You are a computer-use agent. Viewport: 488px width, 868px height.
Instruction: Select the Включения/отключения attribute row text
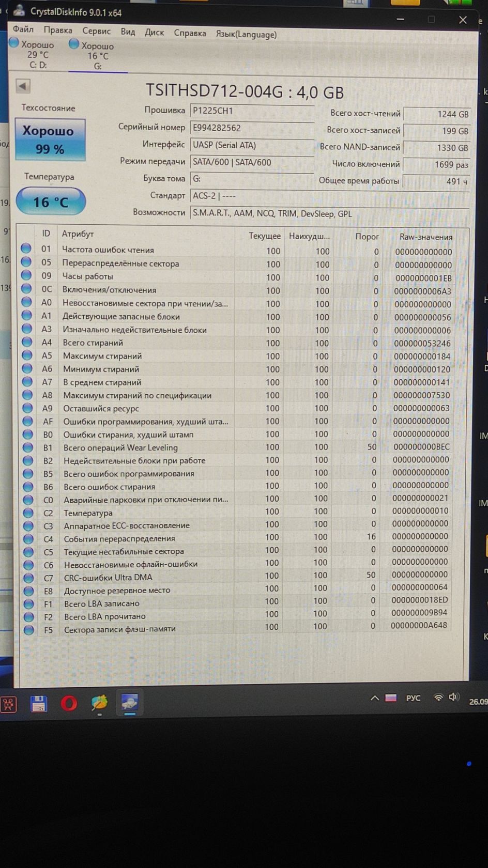pyautogui.click(x=109, y=290)
